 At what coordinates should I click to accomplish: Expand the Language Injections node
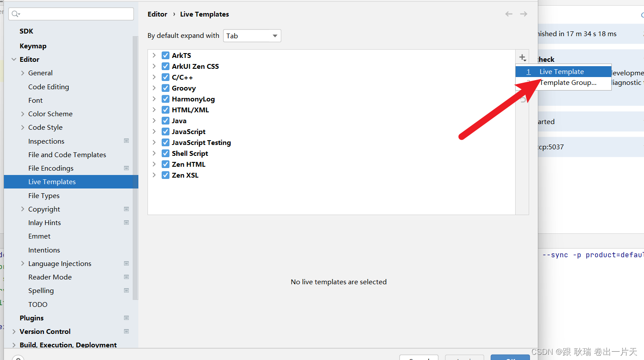point(23,263)
